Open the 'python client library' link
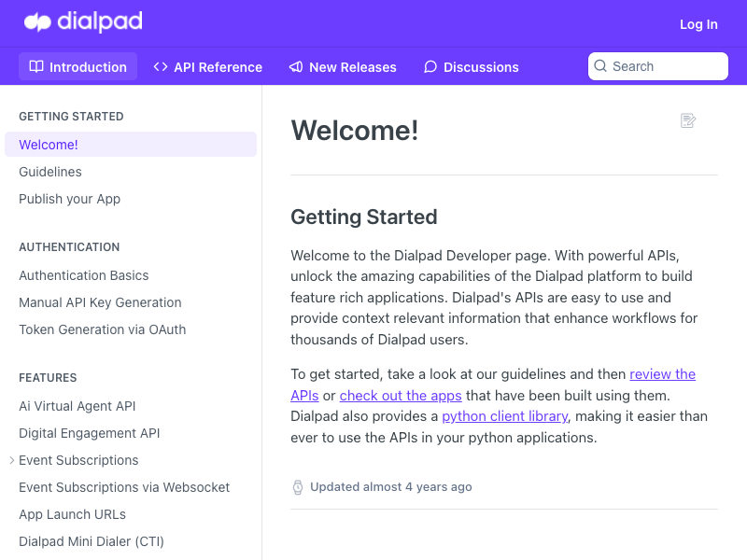This screenshot has width=747, height=560. click(x=505, y=416)
